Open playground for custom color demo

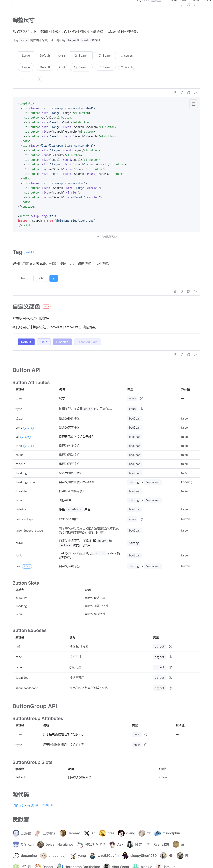[x=175, y=354]
